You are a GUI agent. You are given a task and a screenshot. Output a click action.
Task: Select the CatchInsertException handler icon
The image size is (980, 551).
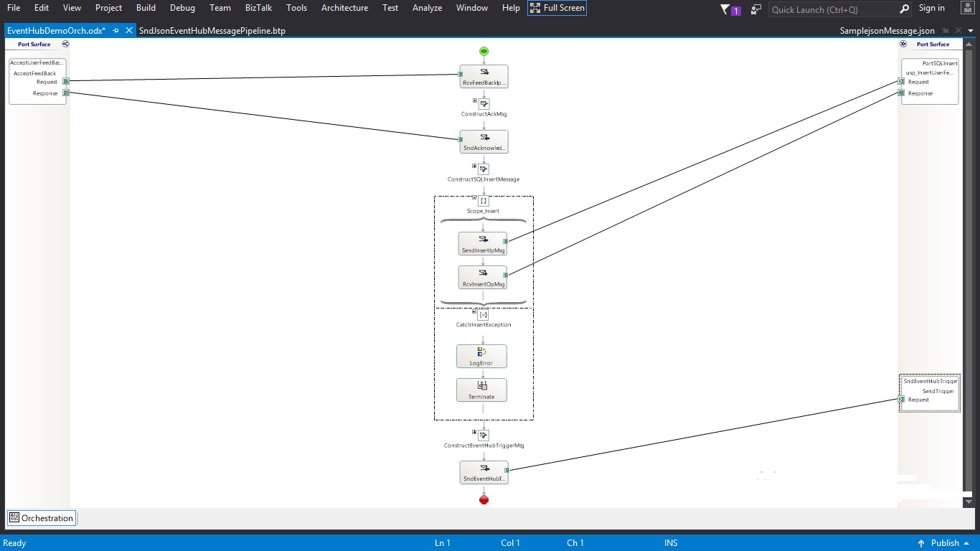pyautogui.click(x=484, y=315)
